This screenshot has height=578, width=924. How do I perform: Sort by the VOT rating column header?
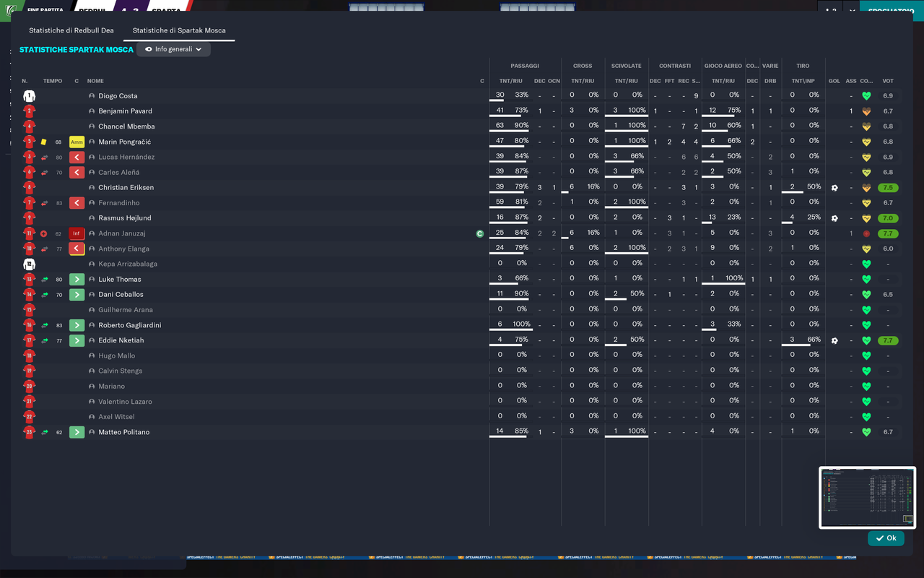888,81
